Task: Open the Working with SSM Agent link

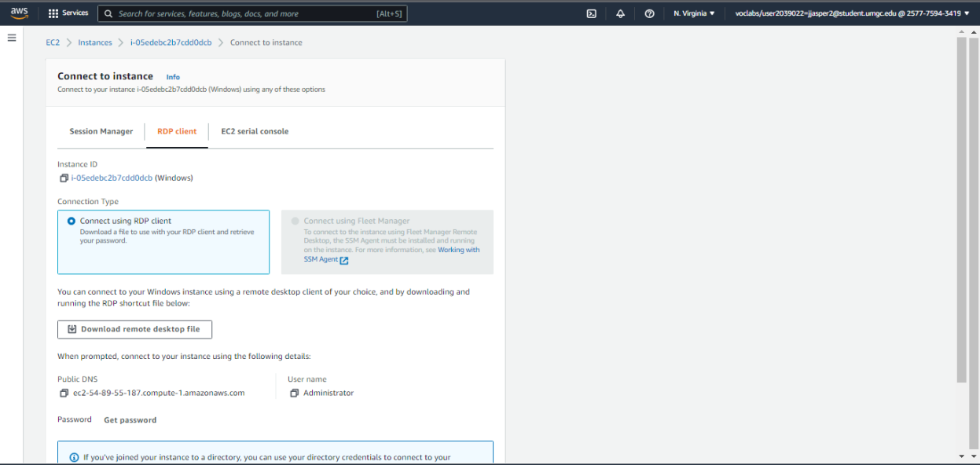Action: tap(458, 250)
